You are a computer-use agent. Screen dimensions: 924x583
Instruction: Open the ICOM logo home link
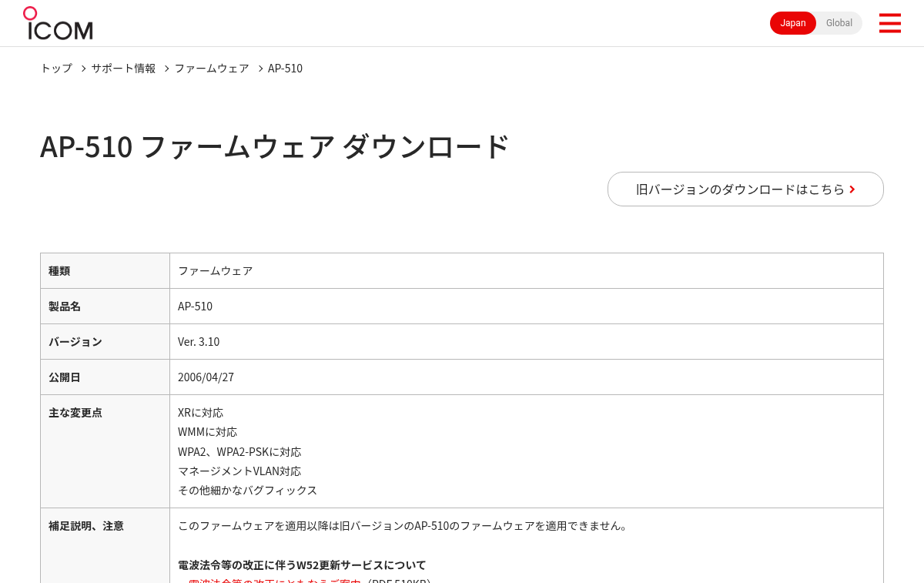coord(58,23)
